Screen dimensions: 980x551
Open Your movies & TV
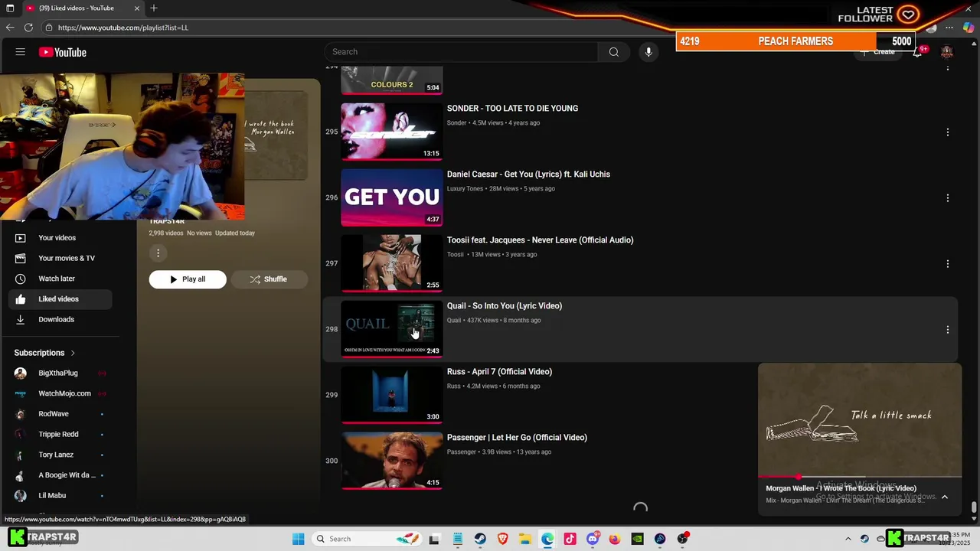click(60, 259)
